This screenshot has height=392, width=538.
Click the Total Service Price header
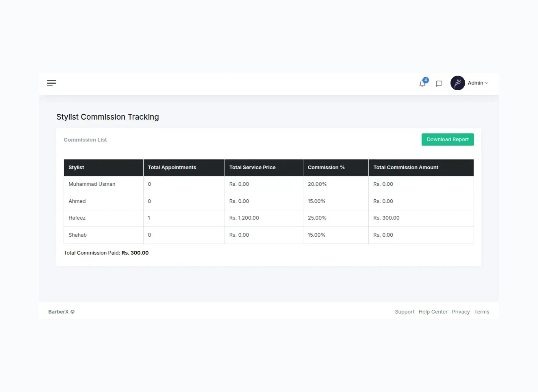pyautogui.click(x=264, y=167)
